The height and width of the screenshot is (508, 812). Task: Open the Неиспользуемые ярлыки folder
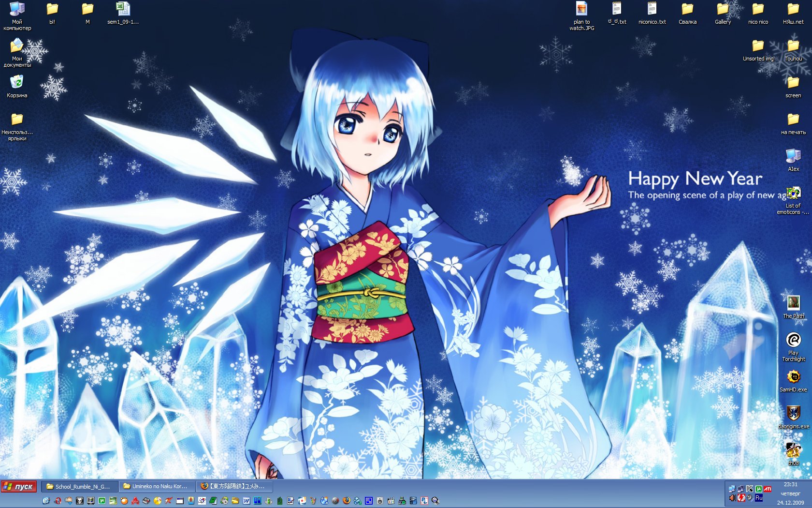pos(17,127)
